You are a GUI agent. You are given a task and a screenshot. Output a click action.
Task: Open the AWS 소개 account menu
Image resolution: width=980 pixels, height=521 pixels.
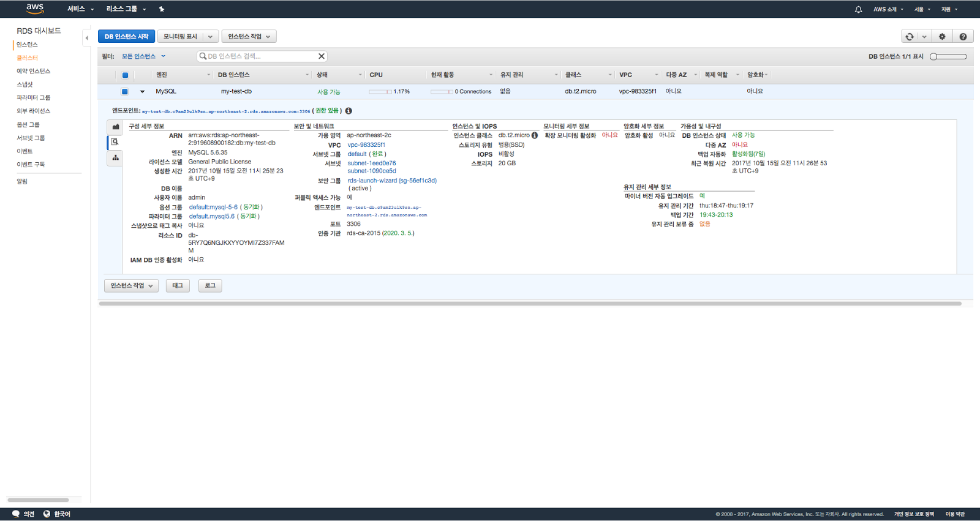tap(888, 9)
